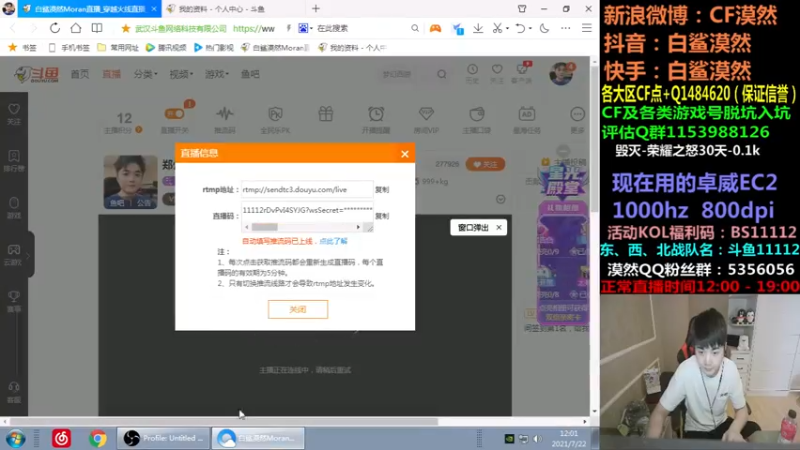Click the rtmp地址 input field
The width and height of the screenshot is (800, 450).
click(307, 189)
